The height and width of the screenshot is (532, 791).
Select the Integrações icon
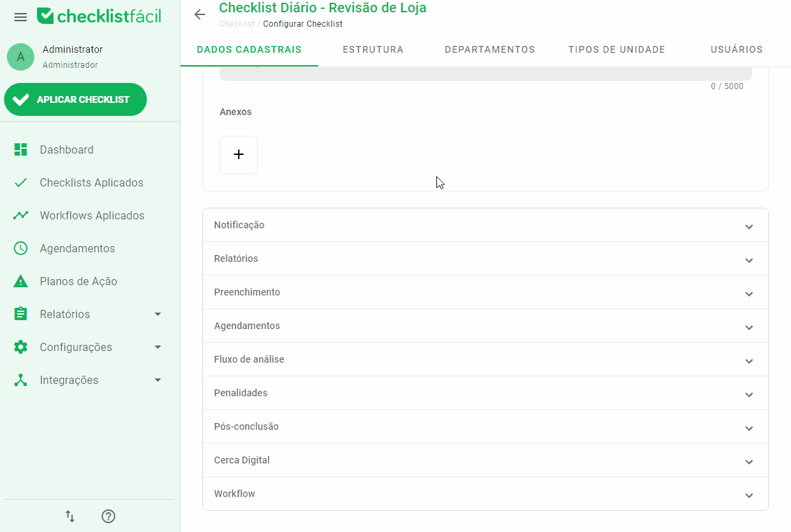click(20, 380)
